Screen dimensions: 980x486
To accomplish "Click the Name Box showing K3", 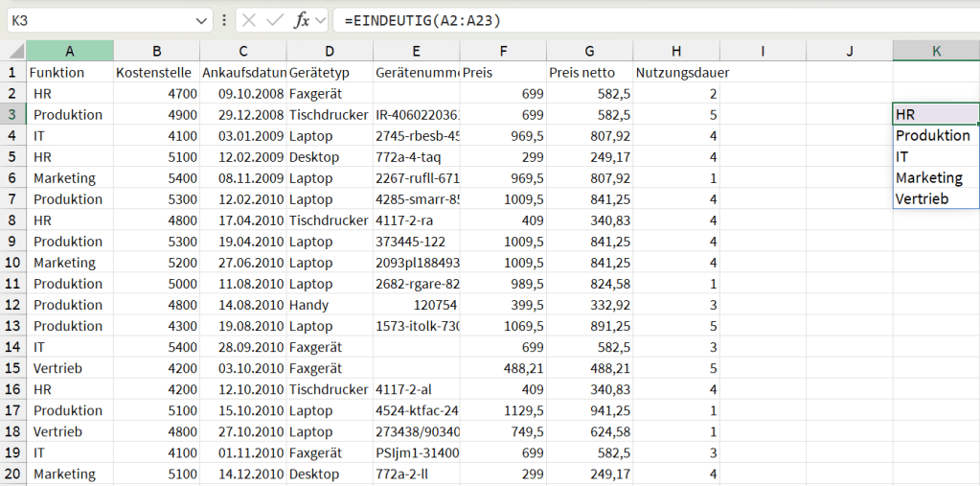I will [96, 20].
